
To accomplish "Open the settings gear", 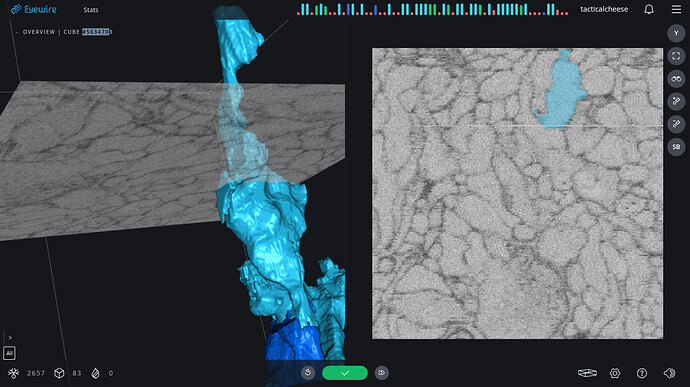I will tap(615, 373).
